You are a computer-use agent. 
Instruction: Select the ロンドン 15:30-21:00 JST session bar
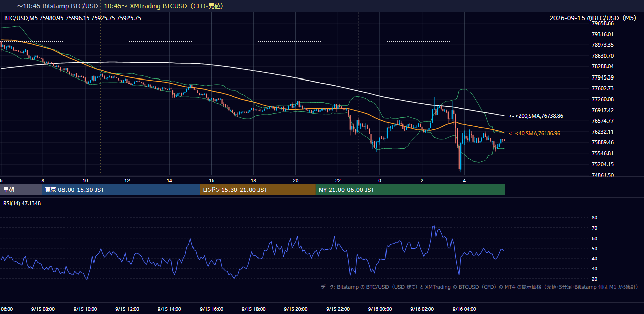tap(258, 190)
